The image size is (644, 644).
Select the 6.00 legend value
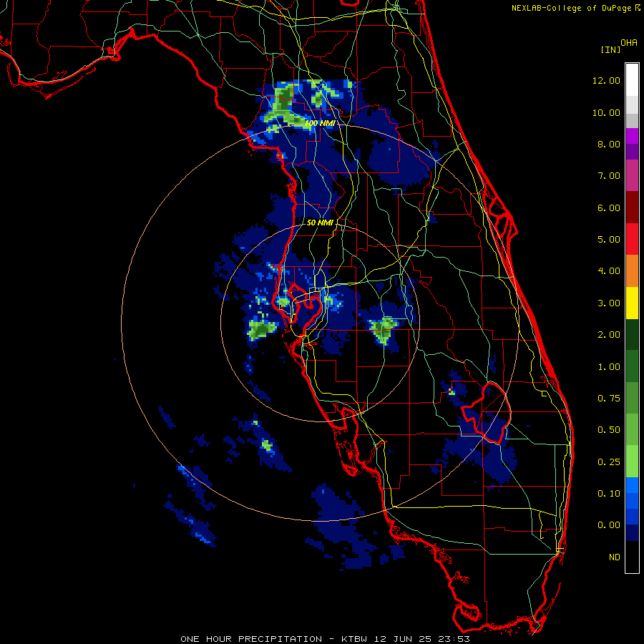coord(609,208)
